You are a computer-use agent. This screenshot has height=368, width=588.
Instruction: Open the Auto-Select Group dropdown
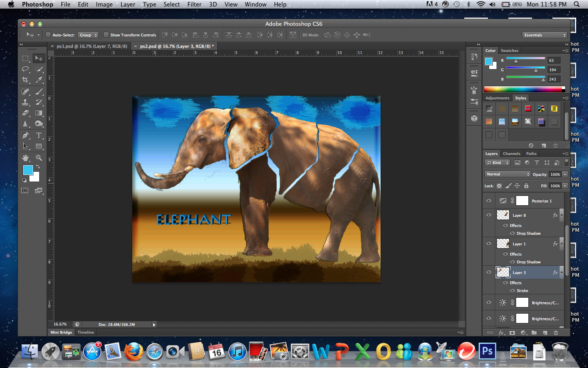pos(88,35)
